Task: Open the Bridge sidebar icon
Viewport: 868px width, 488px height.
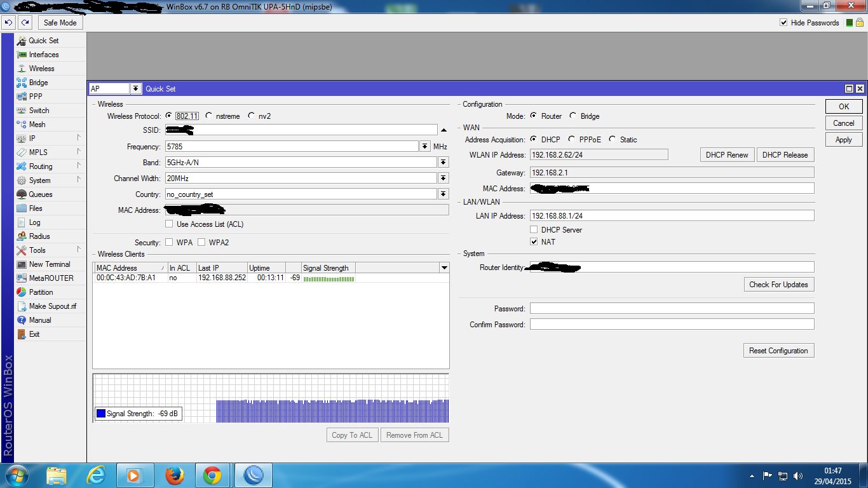Action: (x=22, y=83)
